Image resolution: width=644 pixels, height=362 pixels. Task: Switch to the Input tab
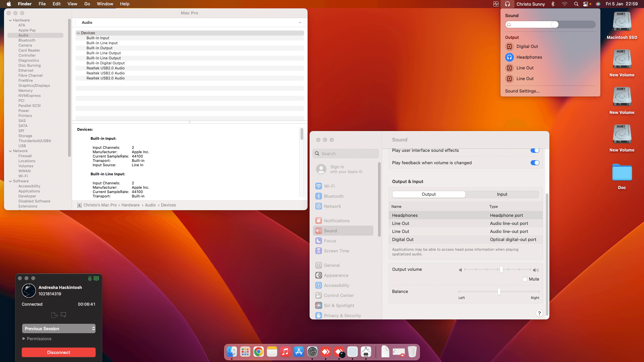click(502, 194)
